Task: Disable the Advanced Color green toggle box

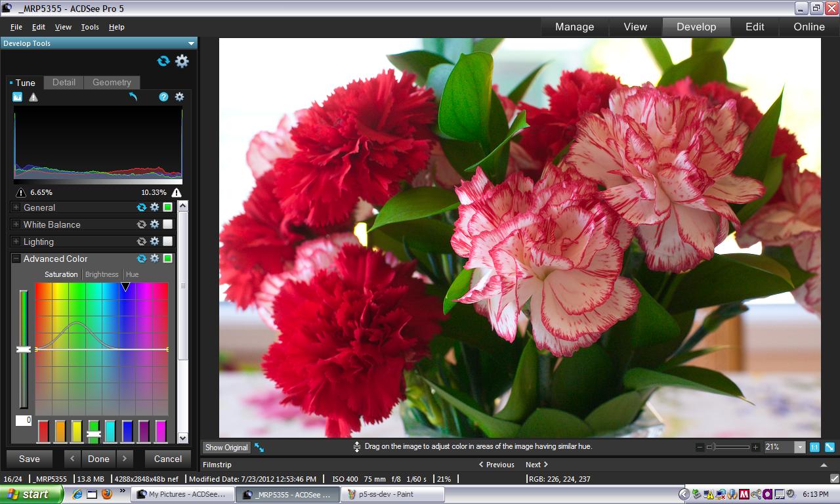Action: pyautogui.click(x=168, y=259)
